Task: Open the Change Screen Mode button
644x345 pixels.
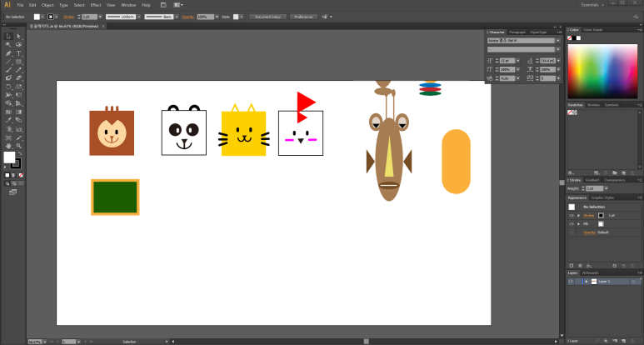Action: (x=12, y=192)
